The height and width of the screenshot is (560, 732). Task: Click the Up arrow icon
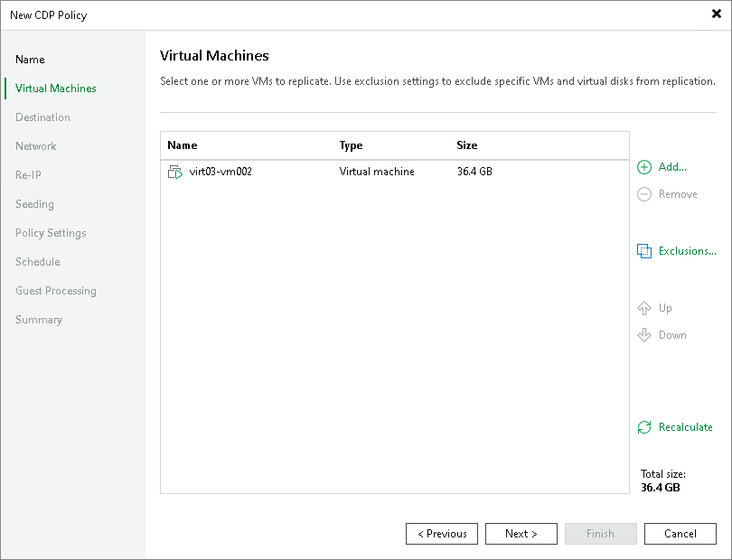click(x=644, y=308)
